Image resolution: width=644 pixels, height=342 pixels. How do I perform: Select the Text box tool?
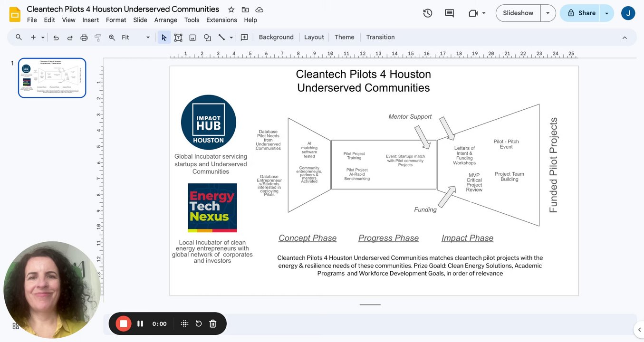click(x=178, y=37)
